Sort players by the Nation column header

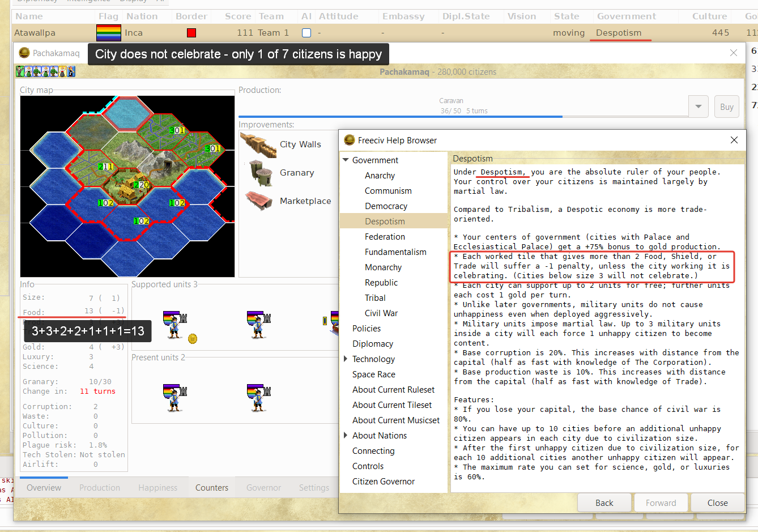click(x=142, y=16)
